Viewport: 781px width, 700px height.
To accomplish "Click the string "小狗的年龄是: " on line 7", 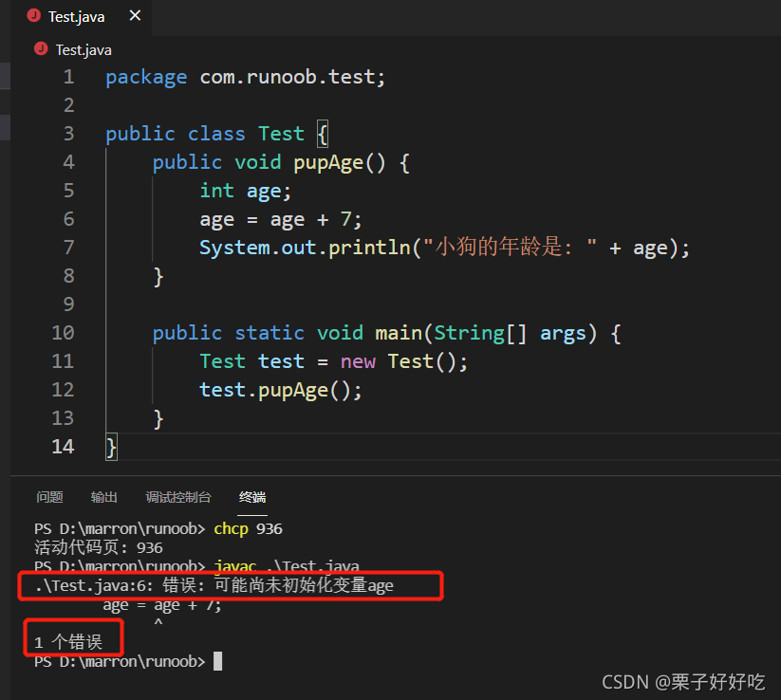I will (x=510, y=248).
